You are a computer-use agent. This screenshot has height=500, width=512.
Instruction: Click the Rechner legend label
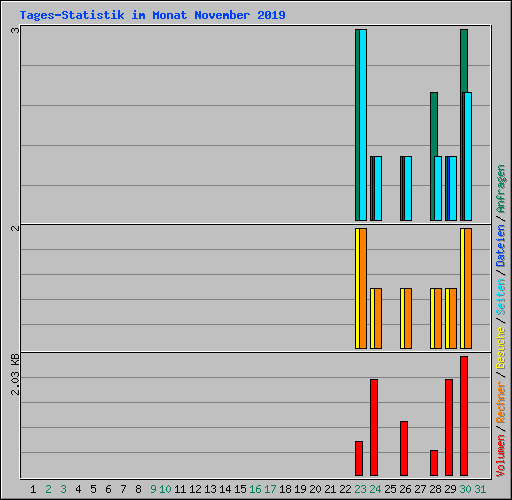[x=501, y=403]
